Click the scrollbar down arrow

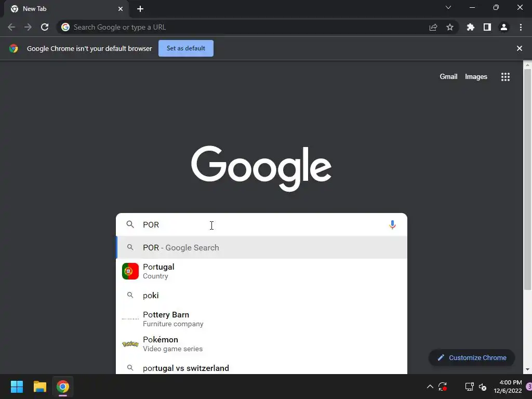(528, 369)
